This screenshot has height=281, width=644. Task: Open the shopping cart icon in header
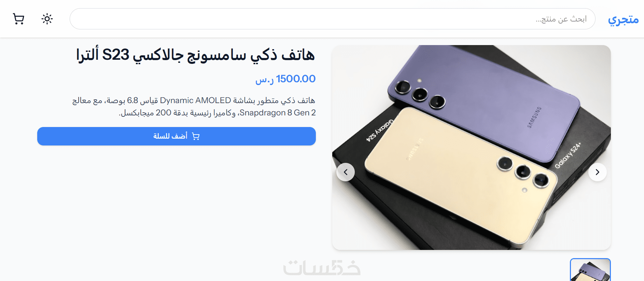click(18, 19)
